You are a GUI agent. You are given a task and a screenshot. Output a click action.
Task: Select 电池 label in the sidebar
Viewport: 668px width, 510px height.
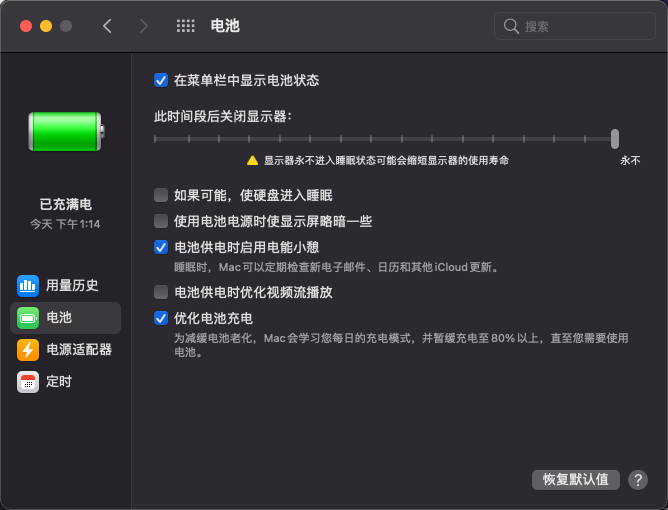point(59,317)
